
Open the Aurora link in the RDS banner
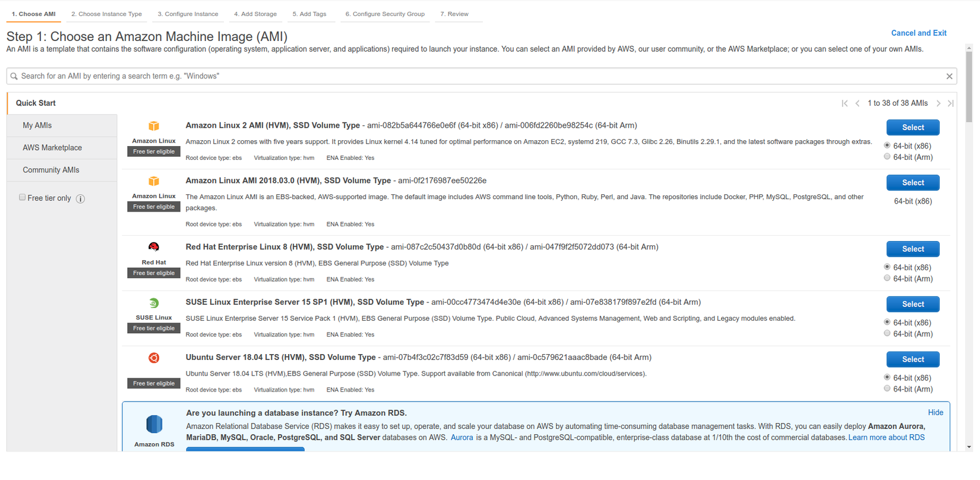462,438
